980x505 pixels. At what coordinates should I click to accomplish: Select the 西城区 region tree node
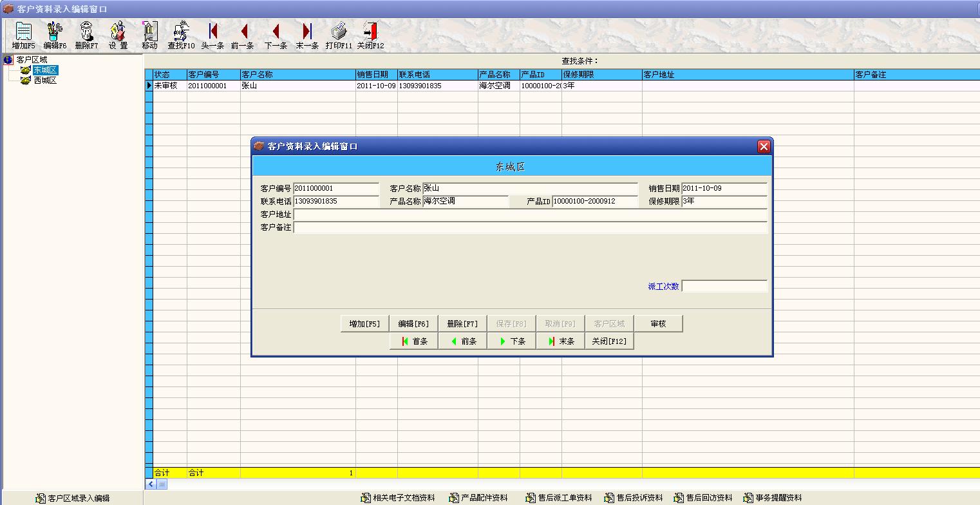pyautogui.click(x=45, y=81)
